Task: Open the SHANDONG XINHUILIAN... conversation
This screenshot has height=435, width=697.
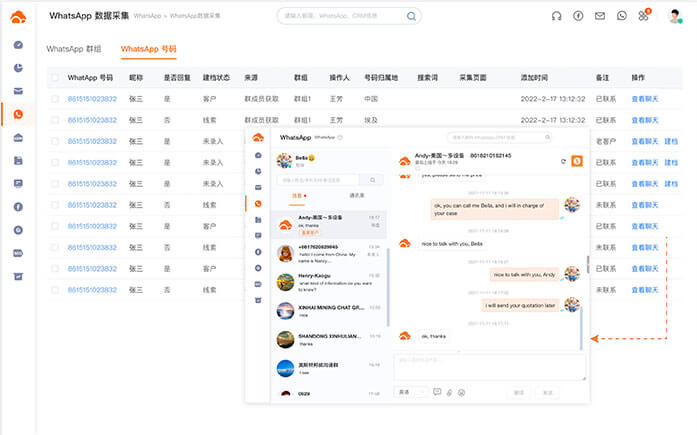Action: [x=328, y=340]
